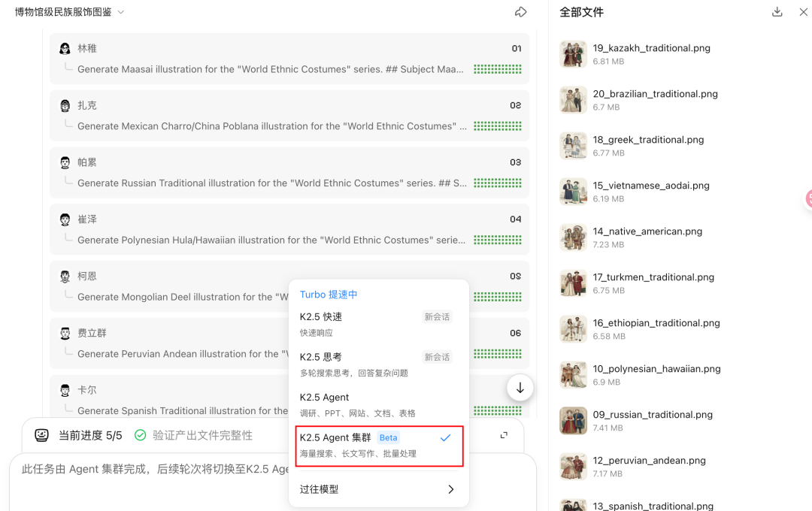
Task: Click 费立群's avatar icon
Action: [65, 334]
